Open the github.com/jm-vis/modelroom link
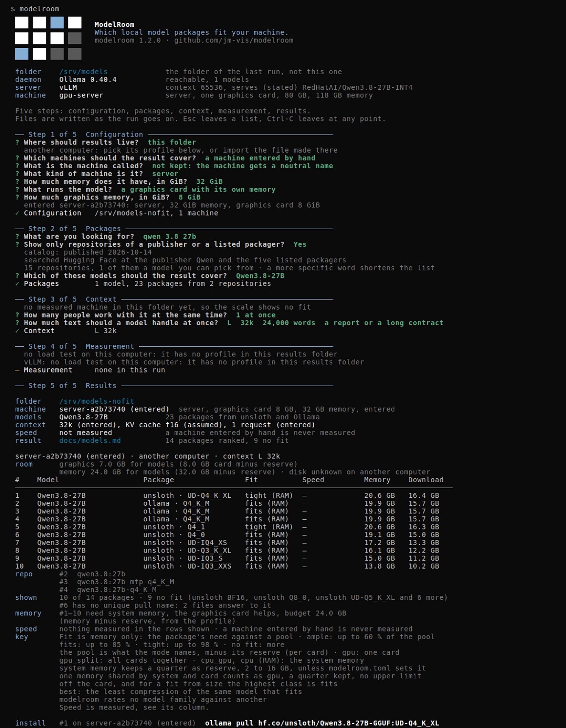Screen dimensions: 566x728 click(x=234, y=40)
